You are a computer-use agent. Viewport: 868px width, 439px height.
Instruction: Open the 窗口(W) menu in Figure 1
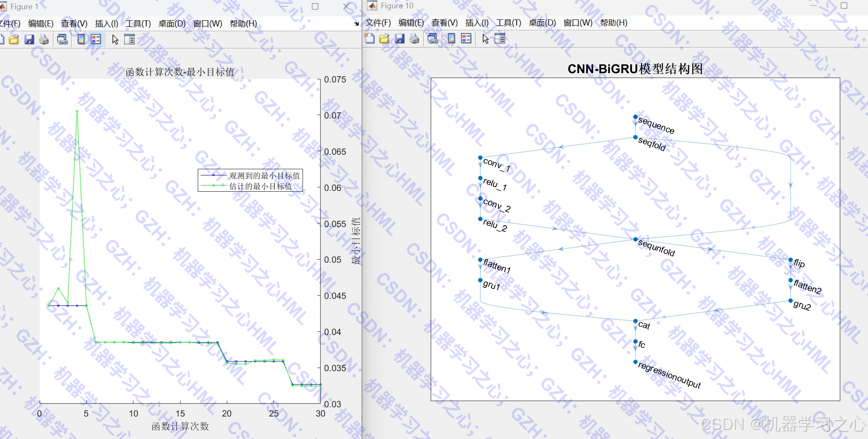point(208,23)
